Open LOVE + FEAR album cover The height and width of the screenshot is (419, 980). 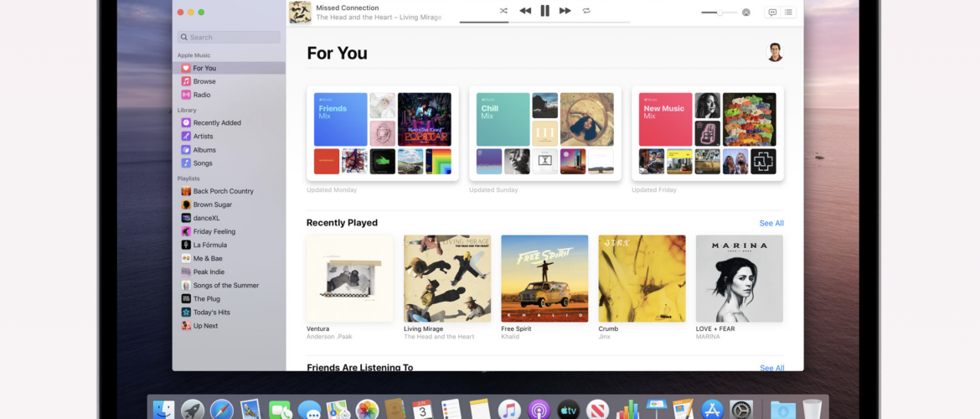click(740, 278)
